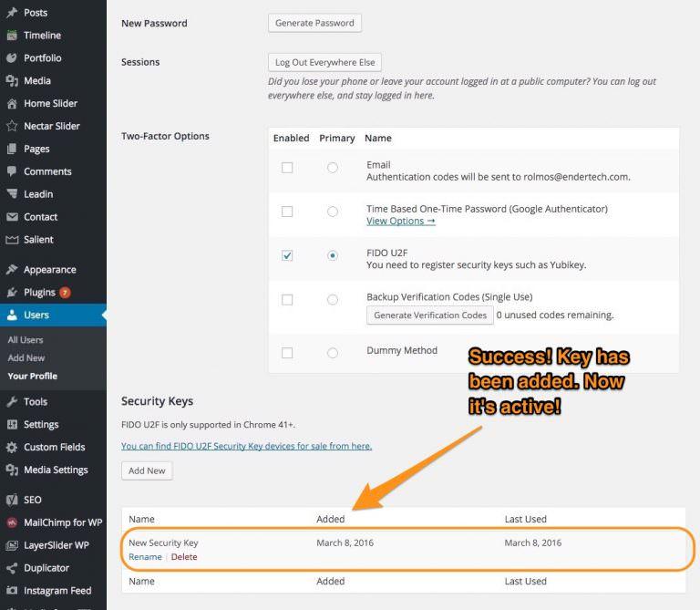Set Google Authenticator as primary method
Viewport: 700px width, 610px height.
coord(332,212)
